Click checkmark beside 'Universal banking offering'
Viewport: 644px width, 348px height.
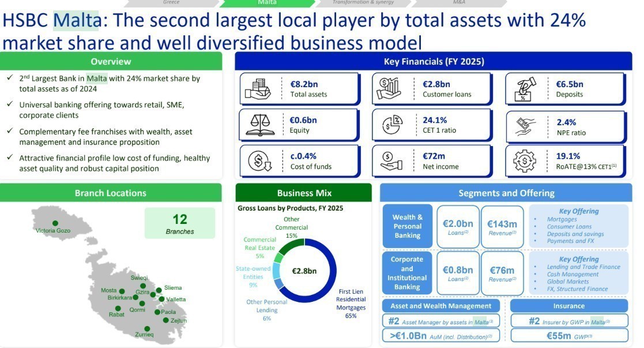10,104
